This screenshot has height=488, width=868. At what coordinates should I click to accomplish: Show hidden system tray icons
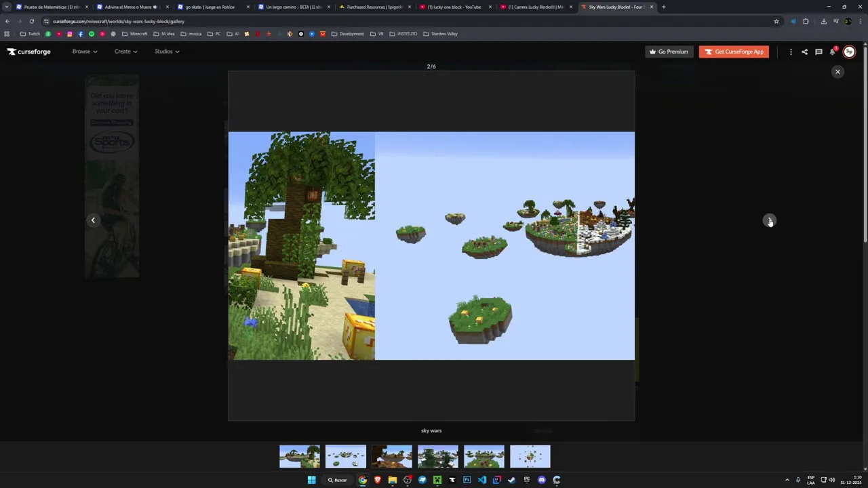tap(787, 480)
